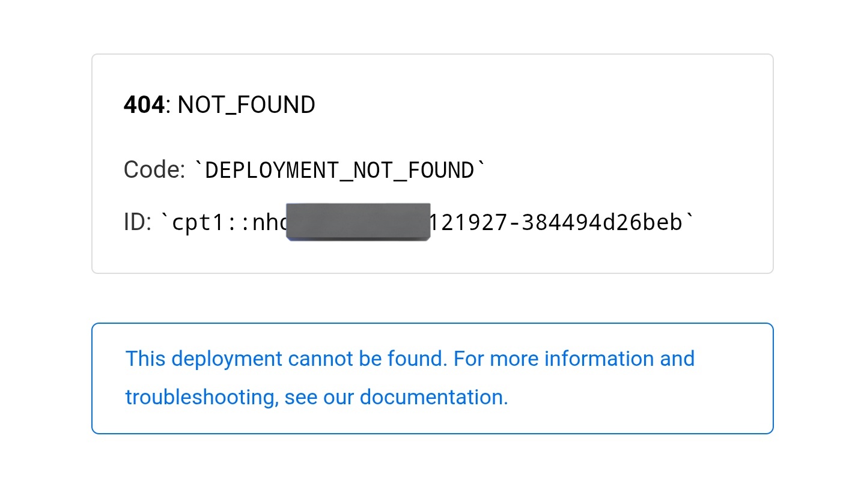
Task: Click the NOT_FOUND status text
Action: [246, 105]
